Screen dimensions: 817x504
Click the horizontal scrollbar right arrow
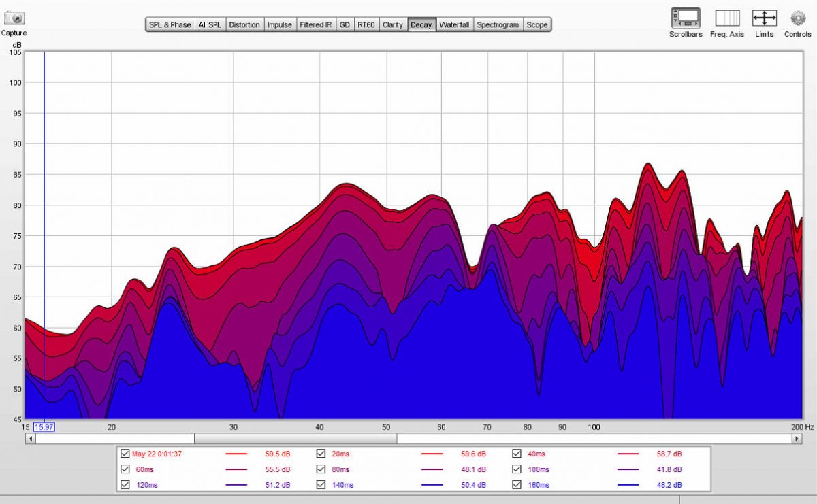click(797, 439)
